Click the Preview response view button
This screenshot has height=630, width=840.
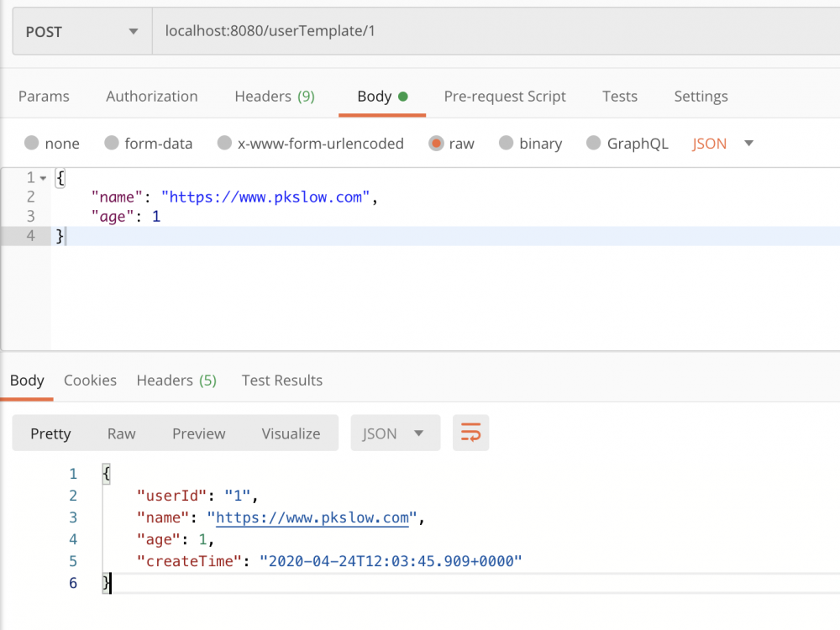[x=198, y=433]
